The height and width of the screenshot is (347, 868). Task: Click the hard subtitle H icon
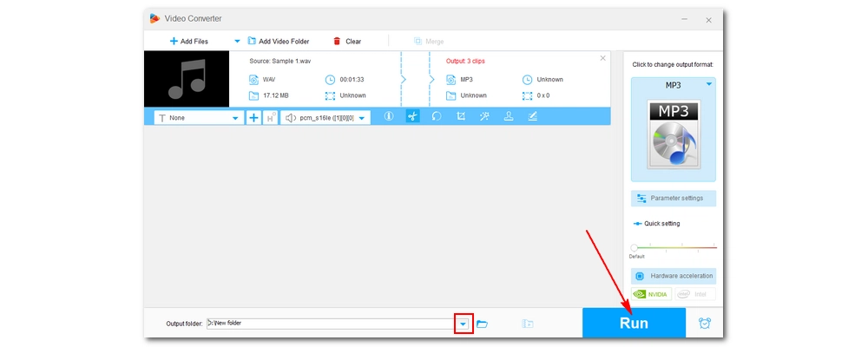click(270, 117)
